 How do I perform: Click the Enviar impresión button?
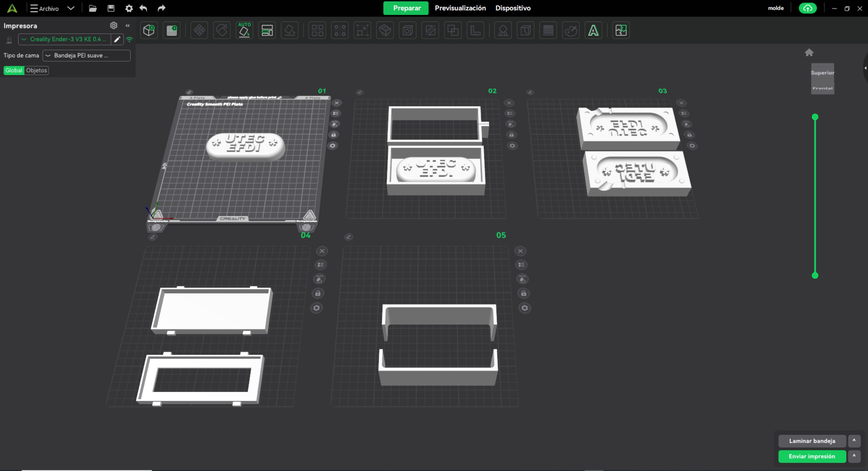pyautogui.click(x=812, y=456)
